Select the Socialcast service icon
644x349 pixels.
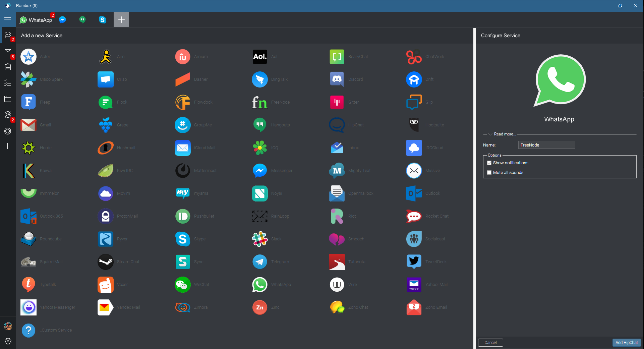coord(414,239)
